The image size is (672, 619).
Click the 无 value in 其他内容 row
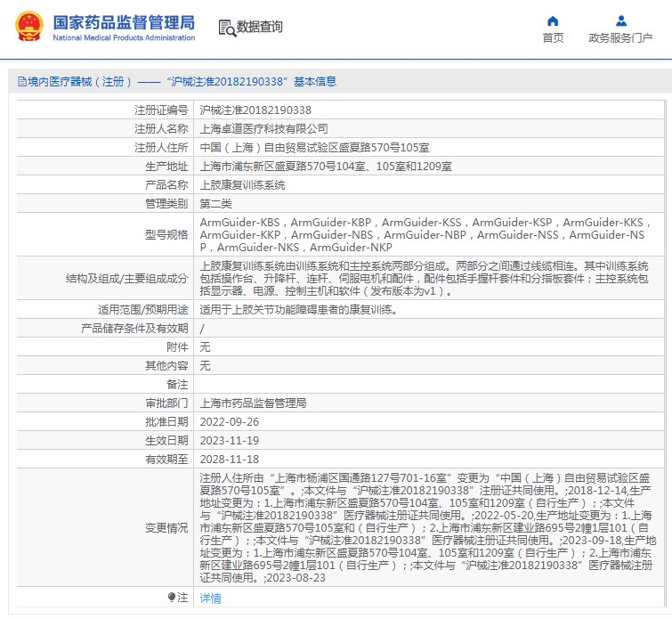206,365
